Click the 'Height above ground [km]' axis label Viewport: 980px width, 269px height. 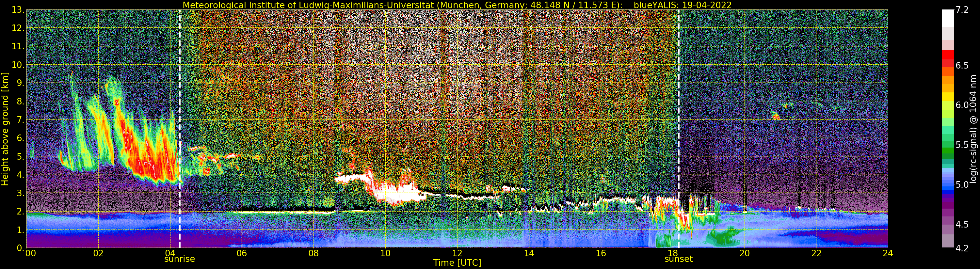[x=5, y=129]
